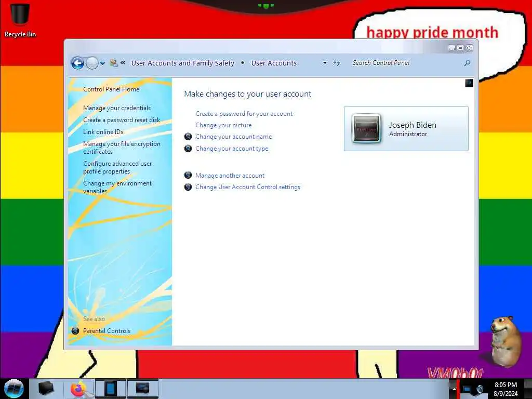Click the Administrator account type label
This screenshot has width=532, height=399.
point(408,134)
